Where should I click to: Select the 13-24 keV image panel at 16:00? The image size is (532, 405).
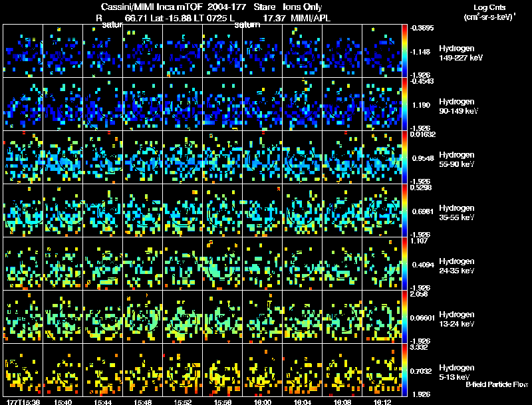pyautogui.click(x=262, y=317)
